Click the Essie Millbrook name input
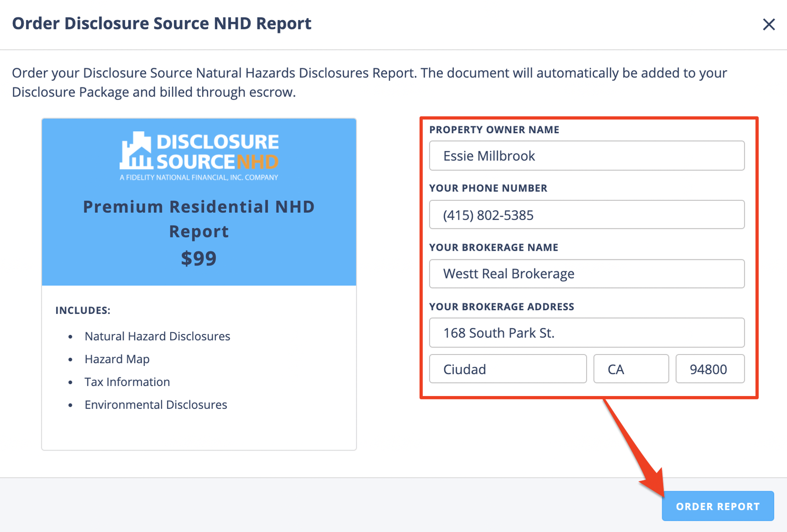This screenshot has height=532, width=787. point(587,156)
